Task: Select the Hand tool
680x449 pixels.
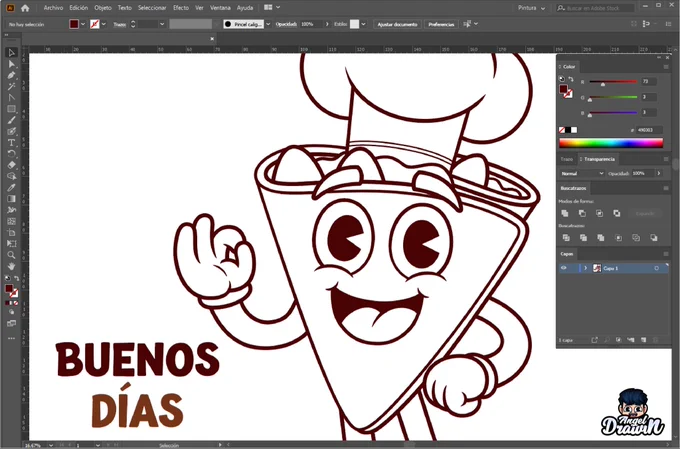Action: pos(12,266)
